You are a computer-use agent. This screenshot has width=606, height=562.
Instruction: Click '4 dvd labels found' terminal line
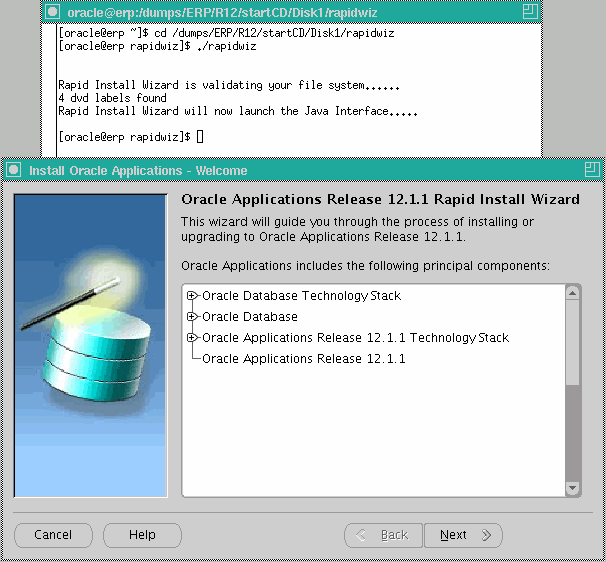[x=112, y=98]
